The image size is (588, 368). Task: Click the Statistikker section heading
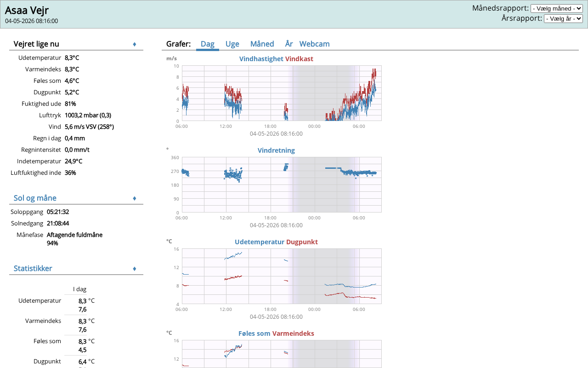33,269
